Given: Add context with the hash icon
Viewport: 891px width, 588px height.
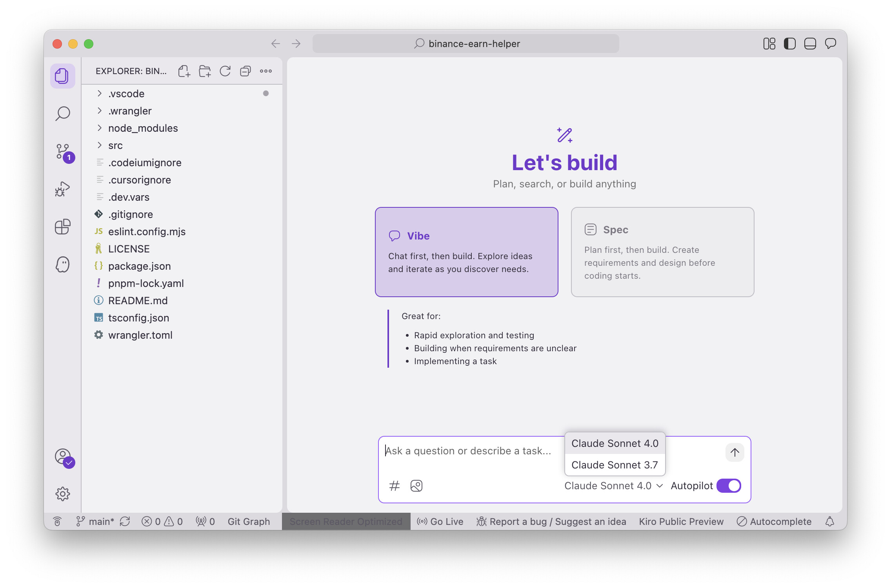Looking at the screenshot, I should click(394, 486).
